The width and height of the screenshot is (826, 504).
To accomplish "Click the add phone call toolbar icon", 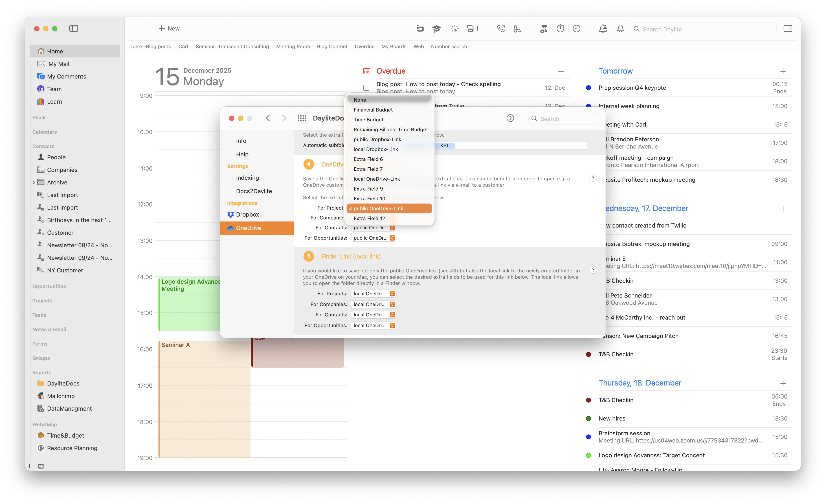I will click(x=517, y=29).
